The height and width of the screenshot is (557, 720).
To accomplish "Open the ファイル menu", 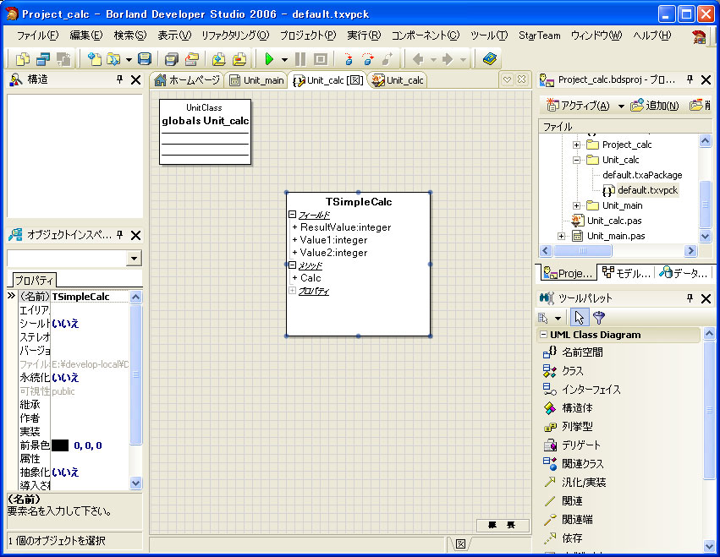I will pos(38,35).
